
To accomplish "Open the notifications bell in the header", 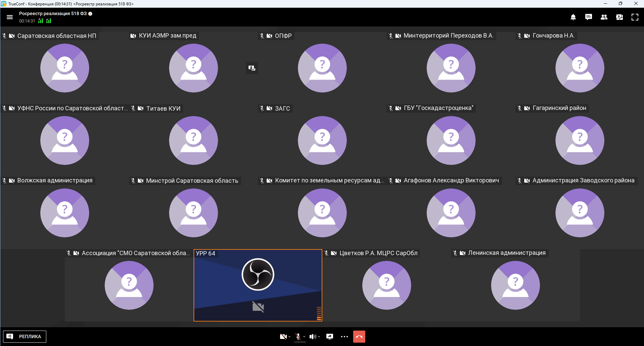I will pyautogui.click(x=573, y=17).
